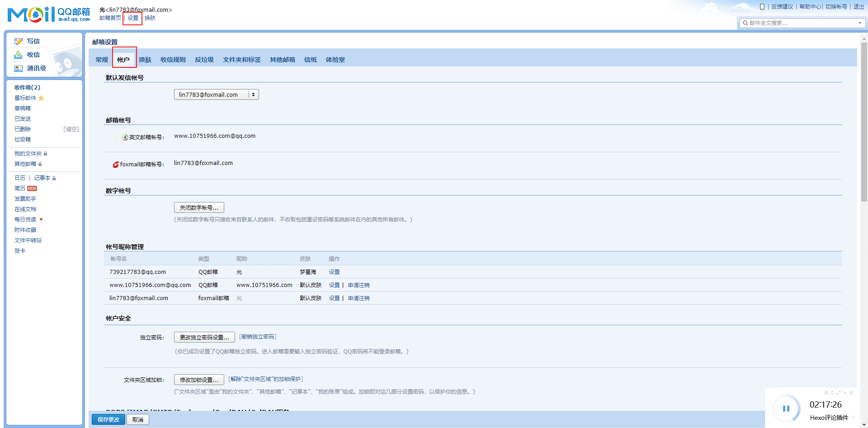Click the lock icon next to 我的文件夹
This screenshot has width=868, height=428.
46,154
